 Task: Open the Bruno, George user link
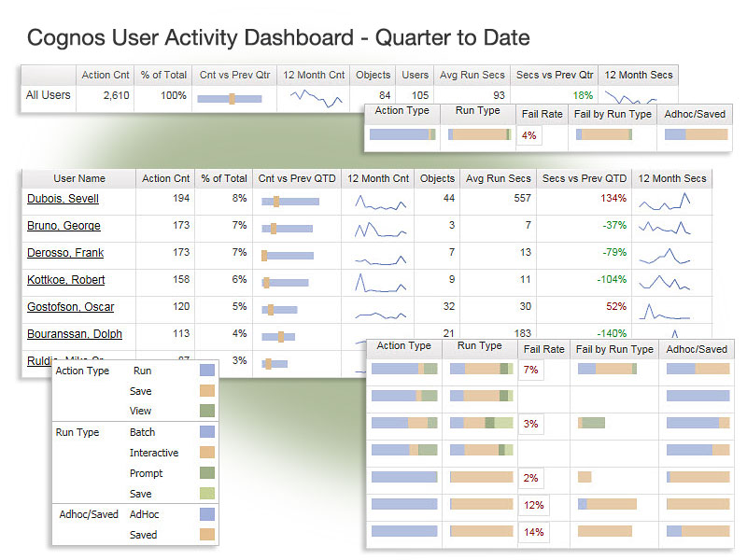63,226
